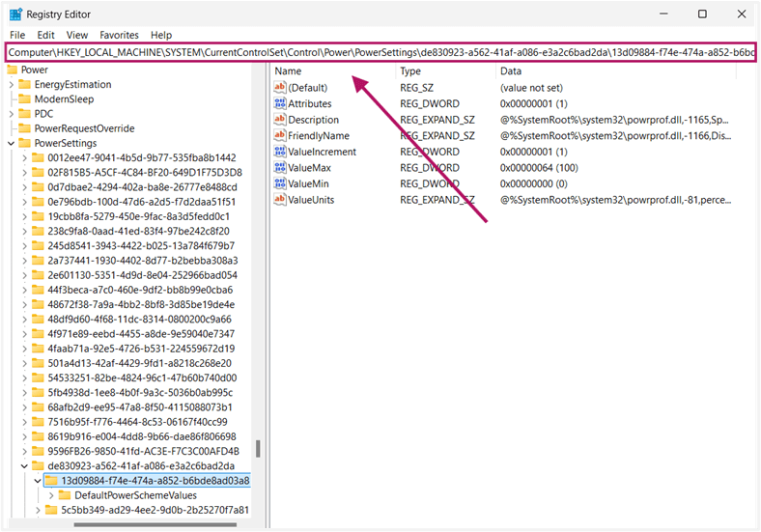This screenshot has height=532, width=761.
Task: Click the Description string value icon
Action: (x=279, y=120)
